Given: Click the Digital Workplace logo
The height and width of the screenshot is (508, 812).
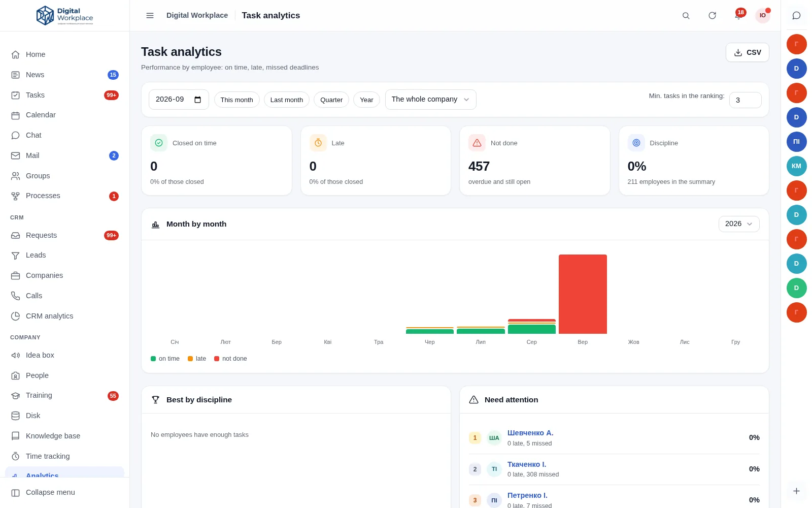Looking at the screenshot, I should [x=65, y=16].
